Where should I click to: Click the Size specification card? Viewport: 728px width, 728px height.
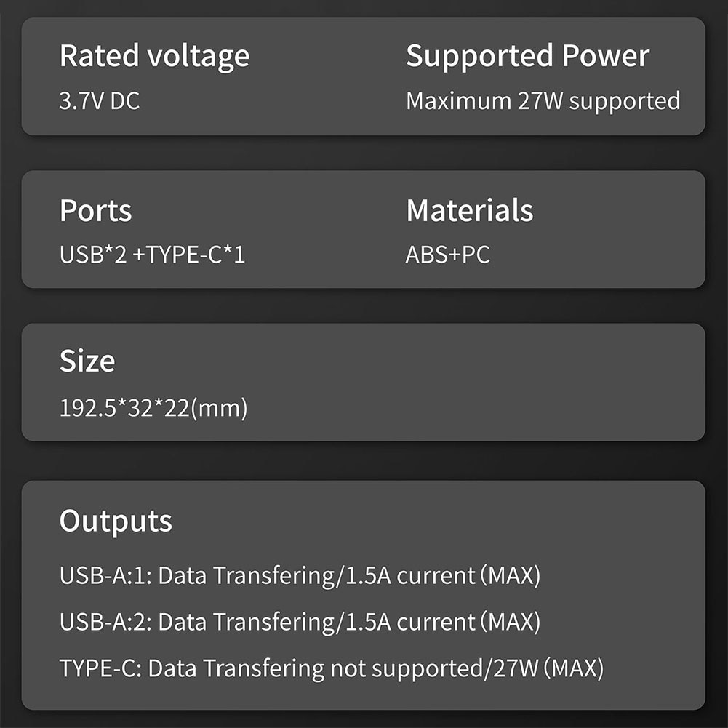[364, 382]
